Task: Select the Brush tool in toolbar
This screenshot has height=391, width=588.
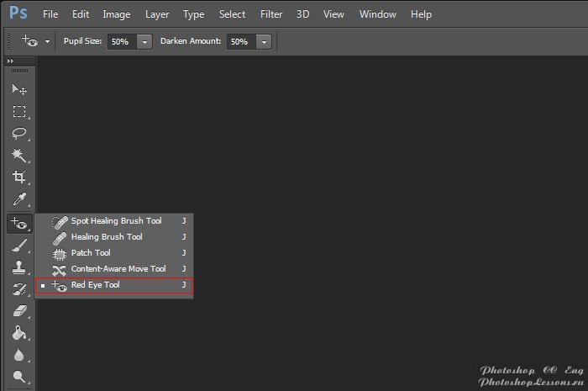Action: coord(18,246)
